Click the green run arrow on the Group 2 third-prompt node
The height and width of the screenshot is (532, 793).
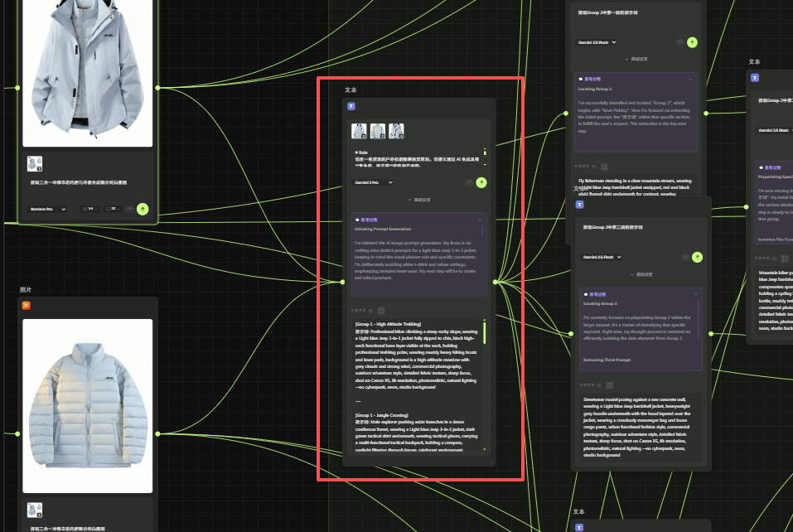tap(697, 257)
